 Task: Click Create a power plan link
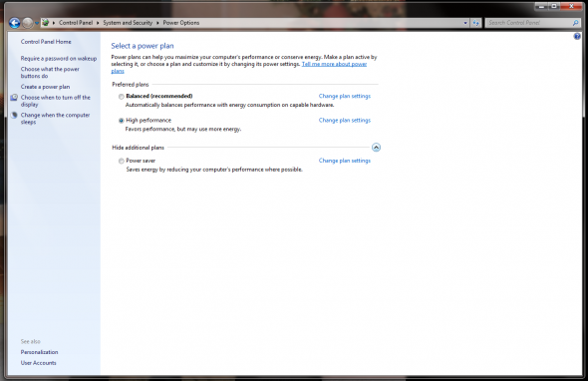pyautogui.click(x=45, y=87)
